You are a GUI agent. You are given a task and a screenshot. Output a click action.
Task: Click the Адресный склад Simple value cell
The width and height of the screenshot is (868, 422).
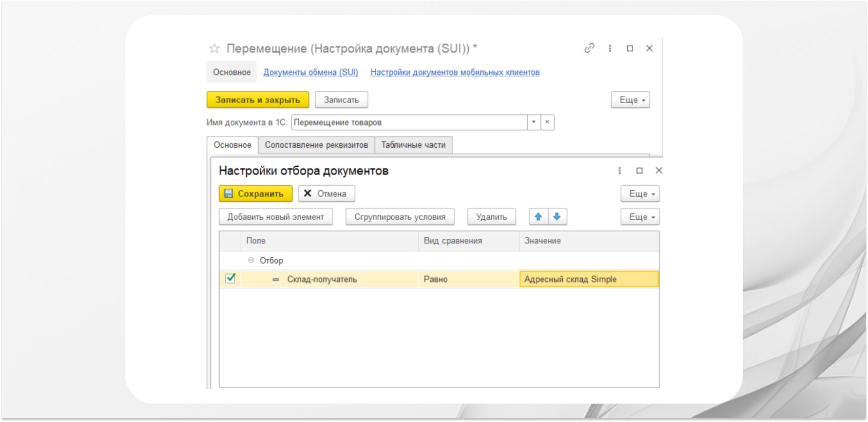589,279
